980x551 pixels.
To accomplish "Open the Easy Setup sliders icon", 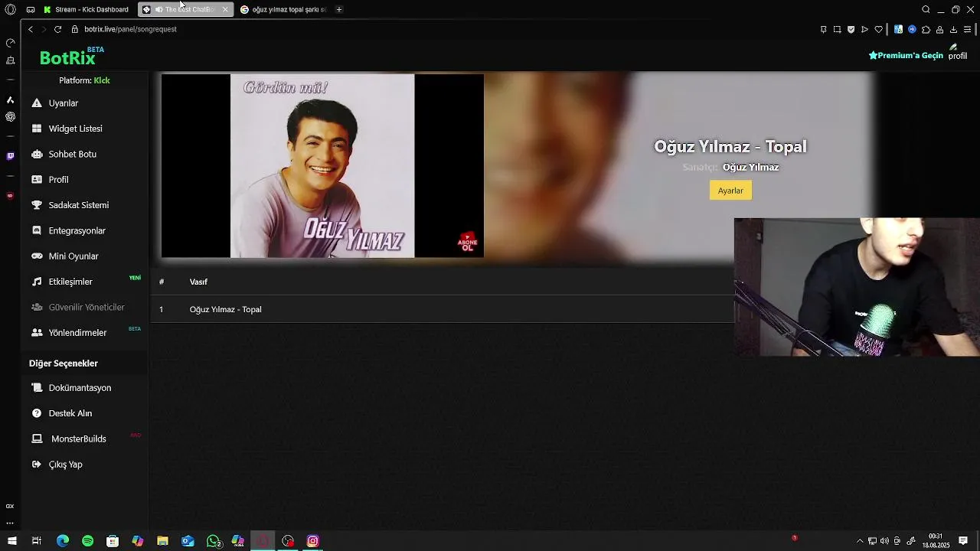I will click(968, 29).
